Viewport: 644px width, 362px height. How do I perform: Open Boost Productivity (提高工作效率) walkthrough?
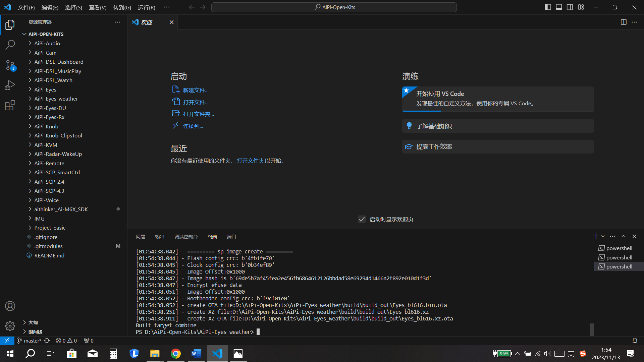tap(498, 146)
